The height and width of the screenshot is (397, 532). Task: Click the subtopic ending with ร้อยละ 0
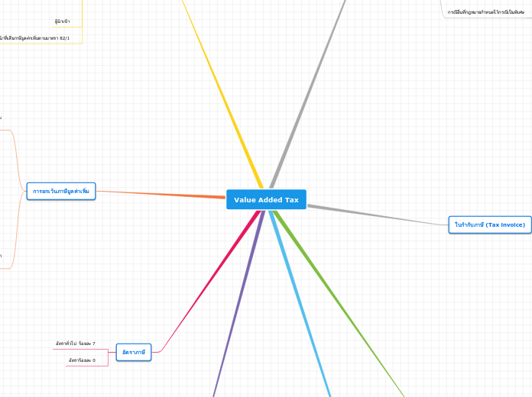click(82, 360)
